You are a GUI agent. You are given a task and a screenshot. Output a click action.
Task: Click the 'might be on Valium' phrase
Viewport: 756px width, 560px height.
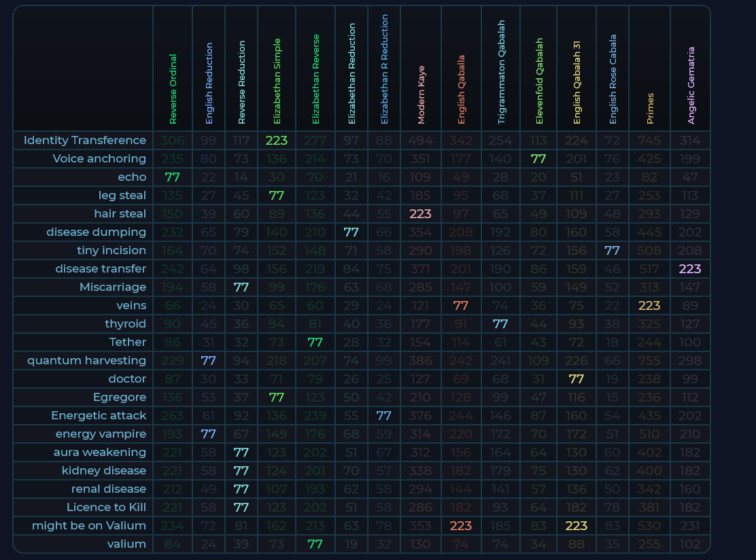pyautogui.click(x=89, y=525)
